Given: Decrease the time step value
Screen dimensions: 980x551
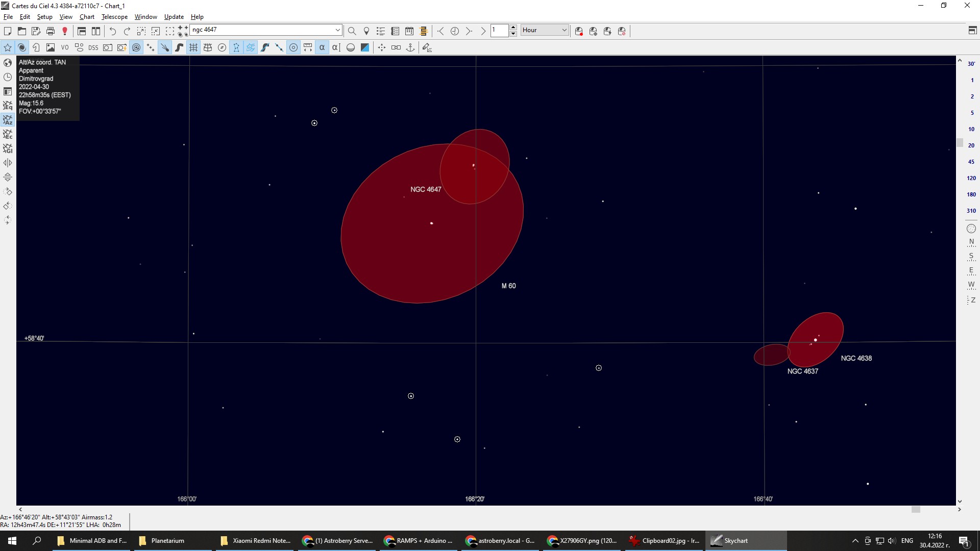Looking at the screenshot, I should point(513,33).
